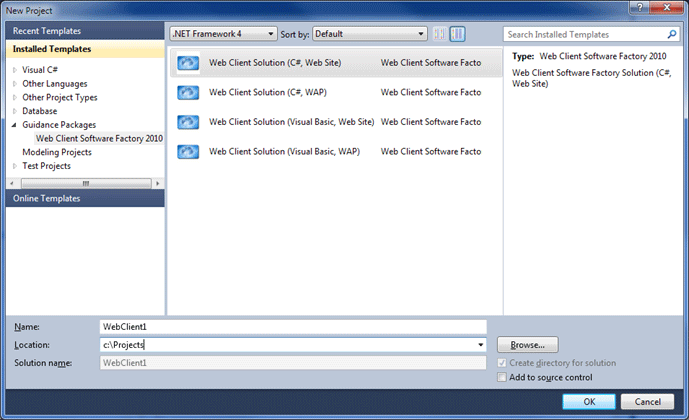Click the OK button
Screen dimensions: 689x420
589,402
